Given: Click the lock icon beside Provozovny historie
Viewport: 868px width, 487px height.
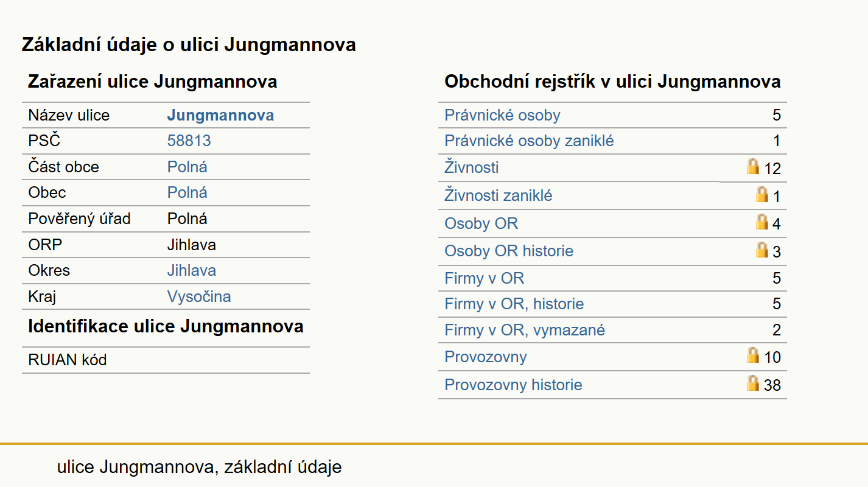Looking at the screenshot, I should (753, 383).
